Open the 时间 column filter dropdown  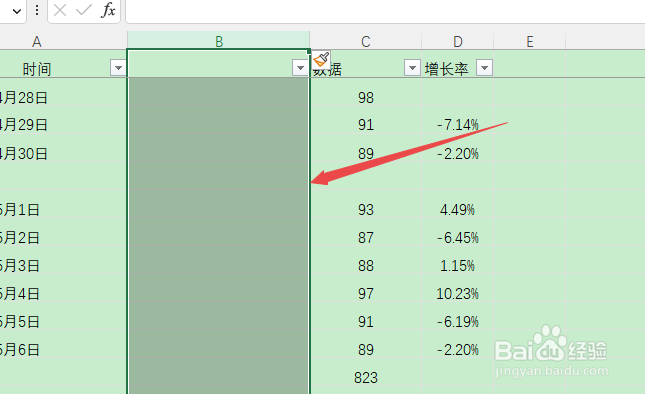118,67
